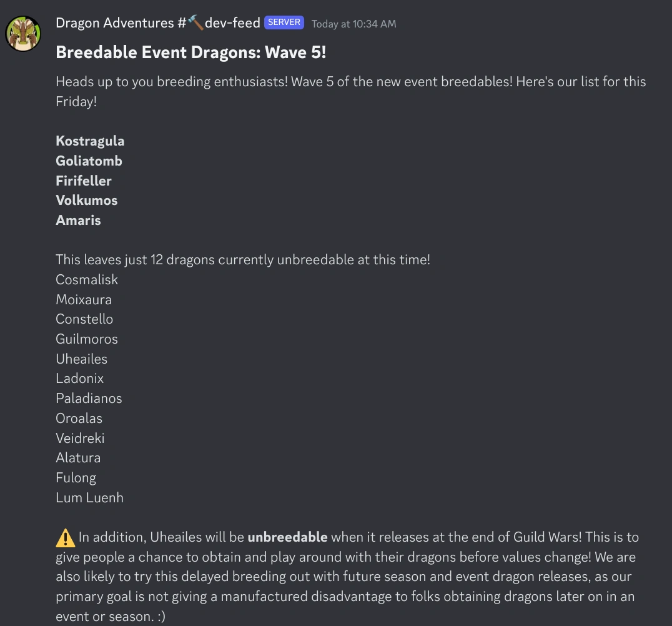Click the dragon name Uheailes
Viewport: 672px width, 626px height.
81,359
